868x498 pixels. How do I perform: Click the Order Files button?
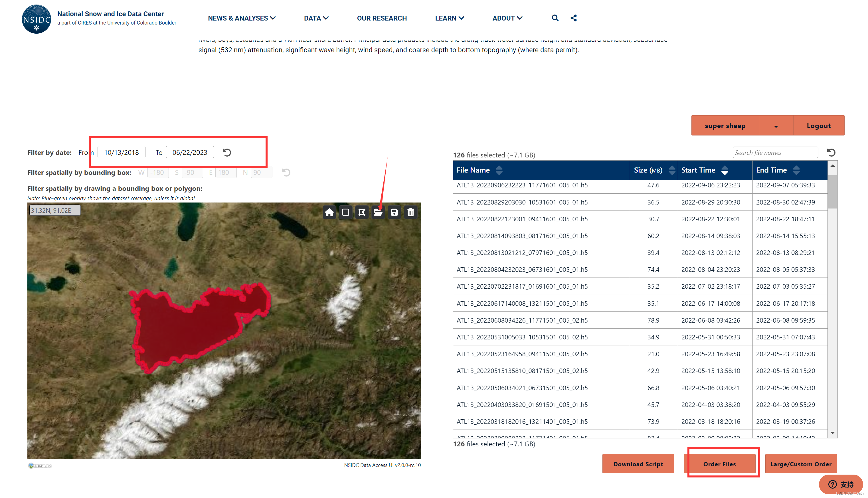point(719,464)
